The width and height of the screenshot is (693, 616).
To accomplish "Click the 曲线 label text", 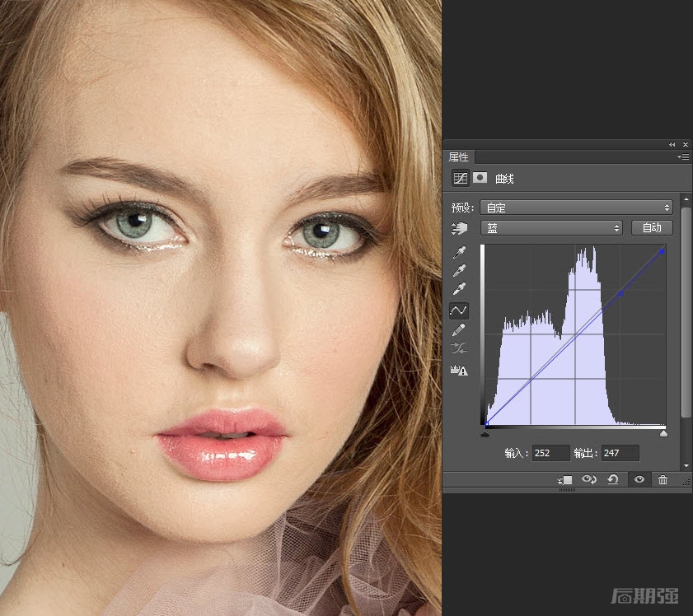I will [x=504, y=179].
